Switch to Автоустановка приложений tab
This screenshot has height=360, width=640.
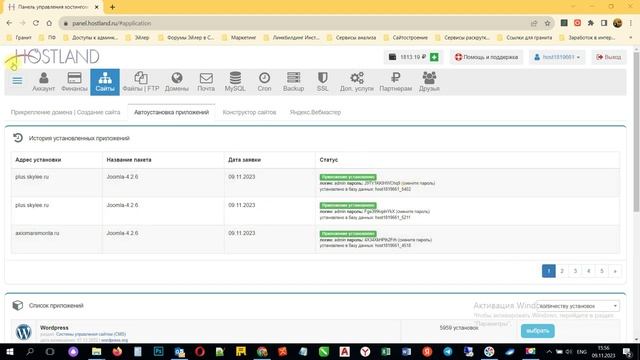(x=171, y=112)
